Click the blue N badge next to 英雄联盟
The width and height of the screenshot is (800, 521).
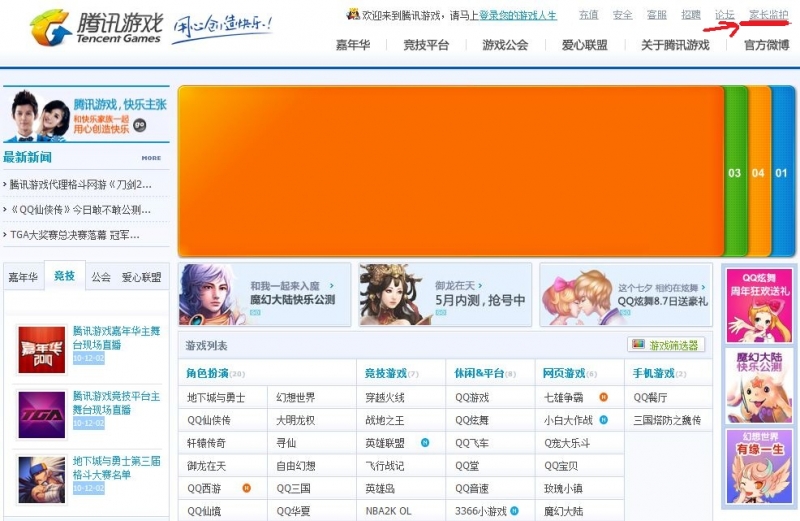point(424,442)
